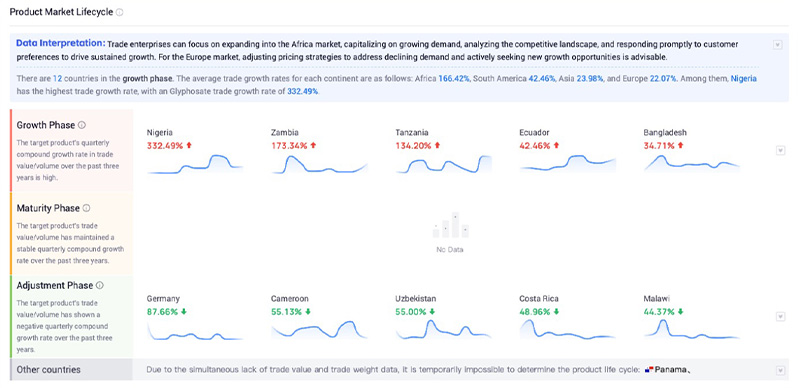The image size is (798, 388).
Task: Select the Growth Phase section label
Action: coord(46,125)
